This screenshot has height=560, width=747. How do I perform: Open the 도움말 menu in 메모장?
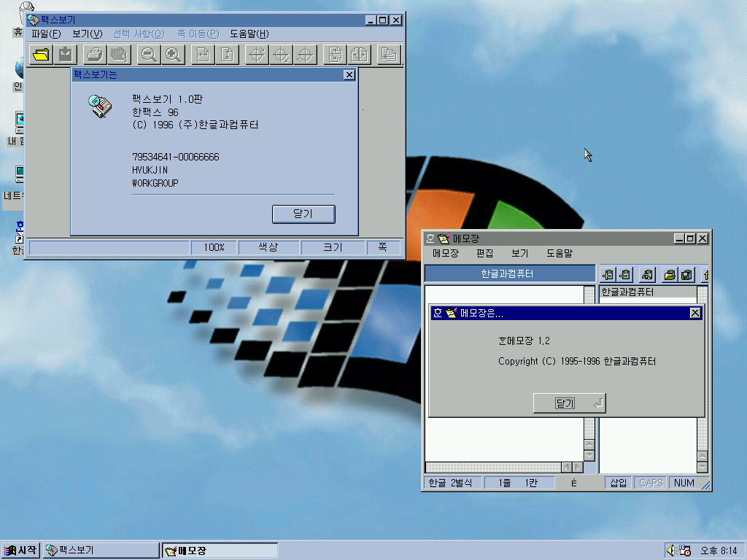coord(560,253)
